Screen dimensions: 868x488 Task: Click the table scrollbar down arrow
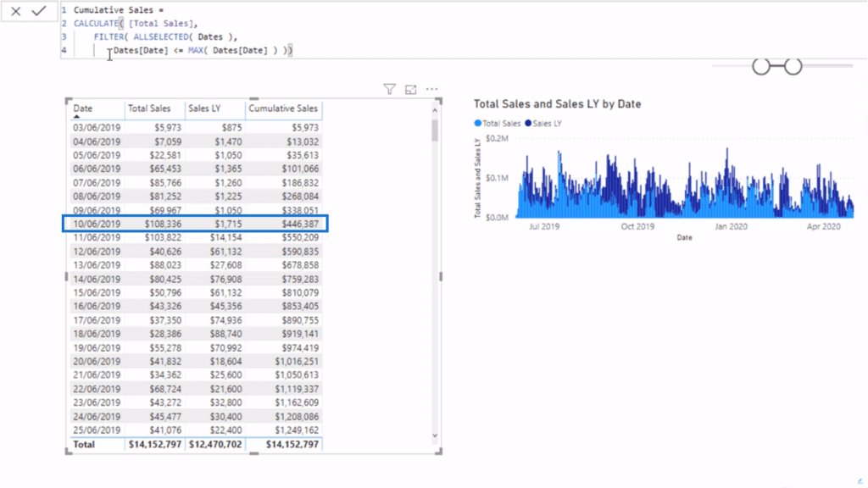pyautogui.click(x=435, y=435)
